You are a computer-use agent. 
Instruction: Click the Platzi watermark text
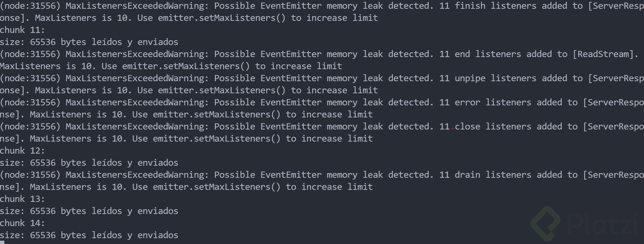(603, 224)
